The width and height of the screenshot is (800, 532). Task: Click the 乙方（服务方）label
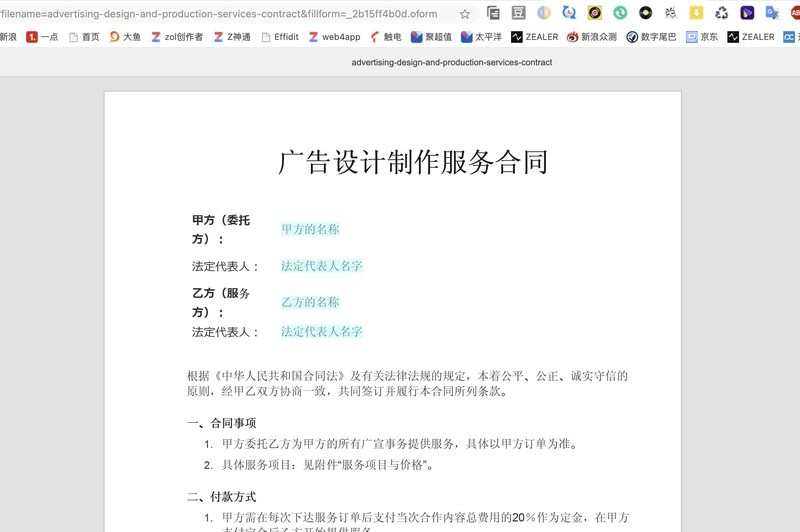tap(221, 302)
